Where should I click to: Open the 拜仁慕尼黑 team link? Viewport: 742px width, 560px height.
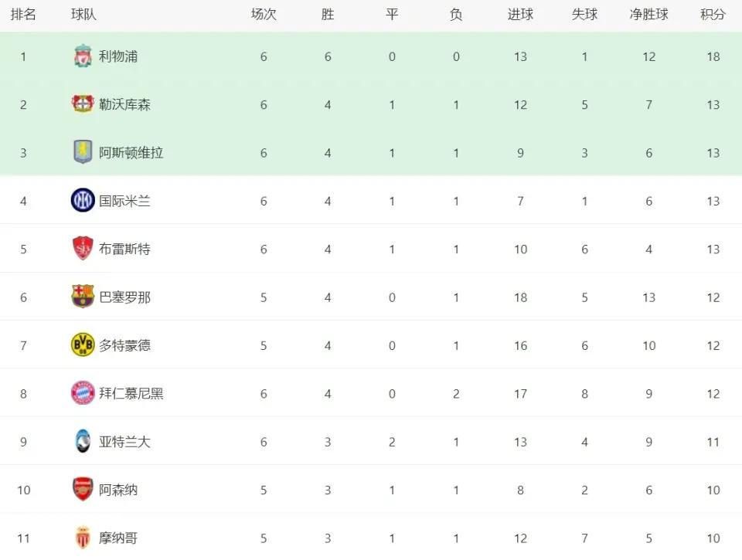[x=131, y=393]
